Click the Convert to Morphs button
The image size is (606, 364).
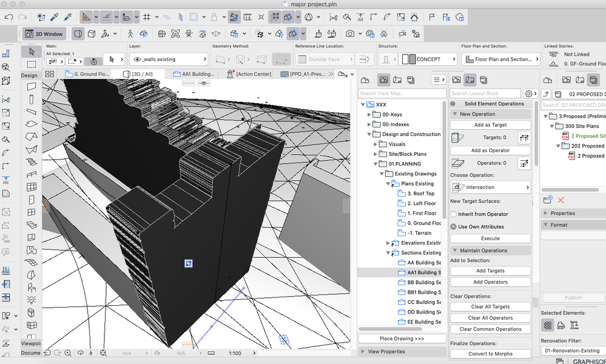490,354
